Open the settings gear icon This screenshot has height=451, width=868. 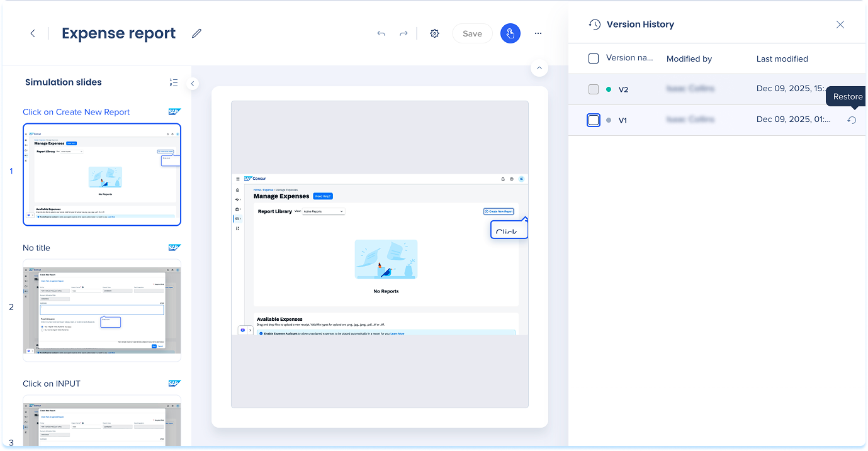434,33
